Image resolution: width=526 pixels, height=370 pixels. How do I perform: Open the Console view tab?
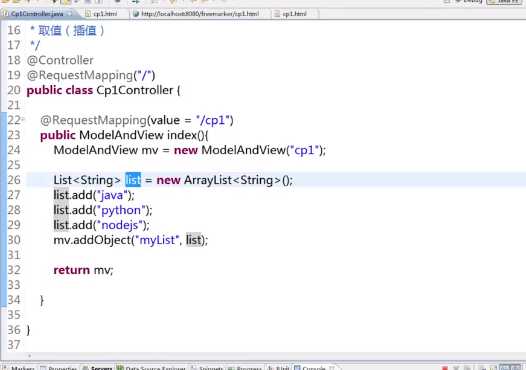click(x=314, y=368)
